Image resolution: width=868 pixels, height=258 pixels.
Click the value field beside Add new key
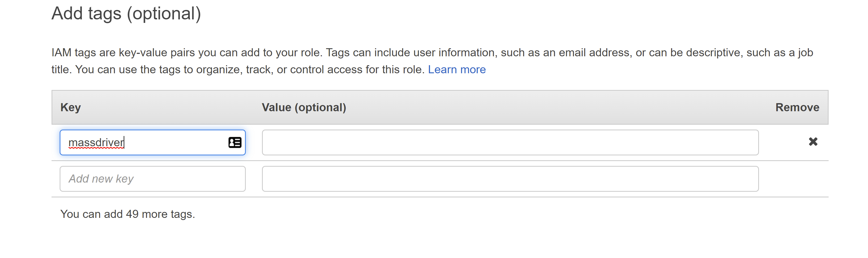click(x=510, y=179)
